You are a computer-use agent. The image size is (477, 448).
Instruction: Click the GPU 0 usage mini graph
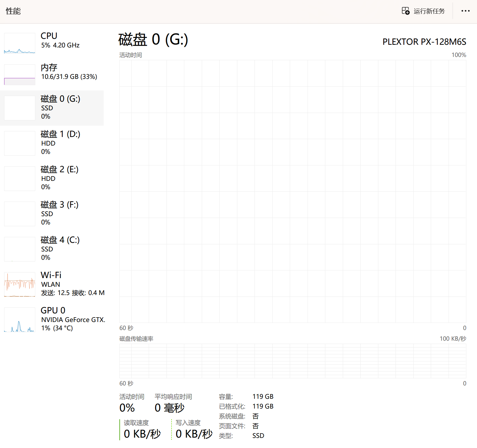point(20,320)
